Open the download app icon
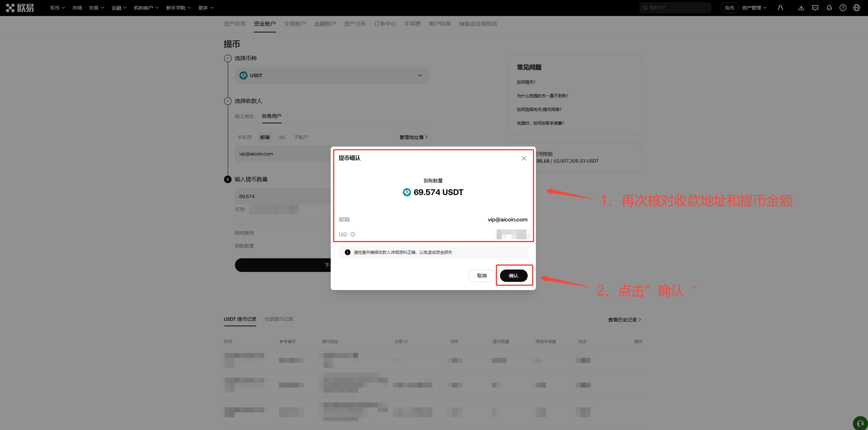The width and height of the screenshot is (868, 430). click(801, 7)
